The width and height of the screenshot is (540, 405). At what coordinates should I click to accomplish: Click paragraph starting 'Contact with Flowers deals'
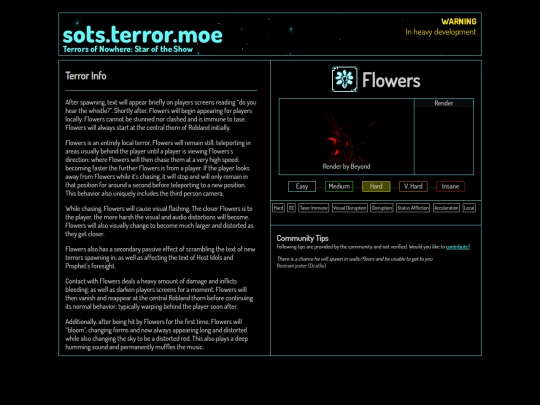pyautogui.click(x=159, y=294)
